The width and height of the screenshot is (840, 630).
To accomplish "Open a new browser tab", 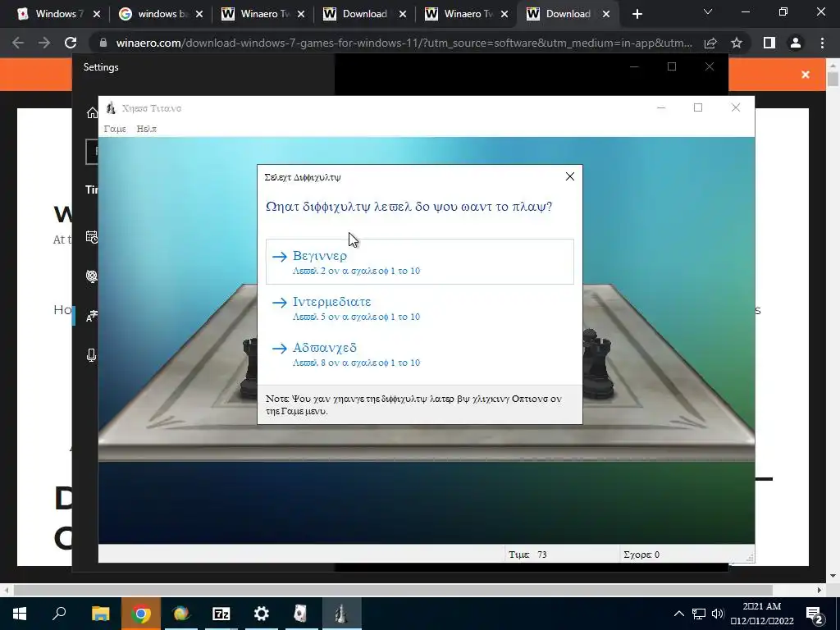I will click(x=637, y=15).
